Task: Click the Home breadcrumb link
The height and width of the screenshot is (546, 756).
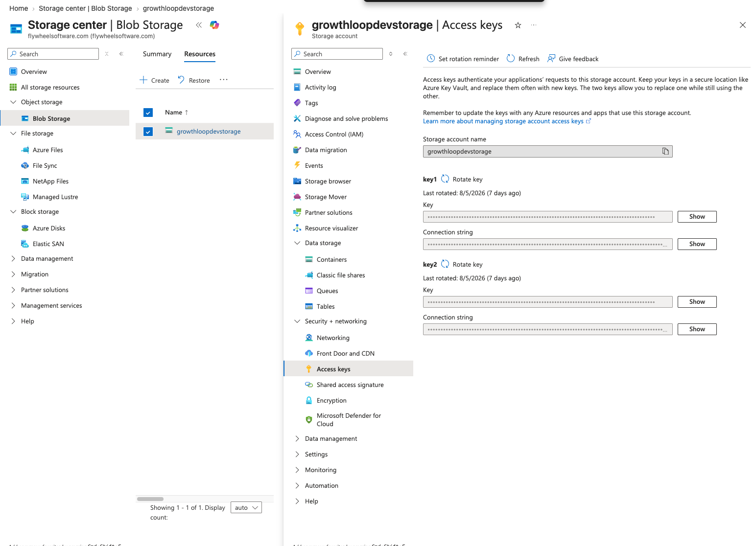Action: click(x=19, y=8)
